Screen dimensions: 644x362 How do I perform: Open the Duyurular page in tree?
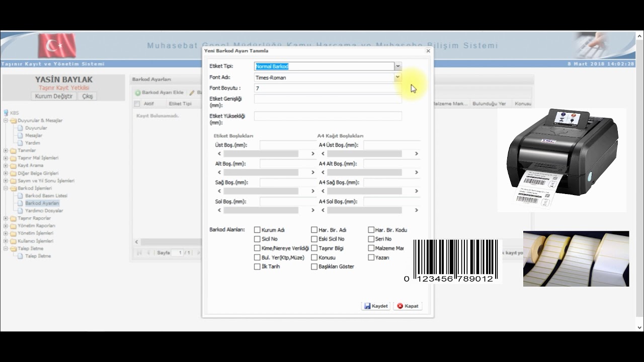(x=36, y=128)
